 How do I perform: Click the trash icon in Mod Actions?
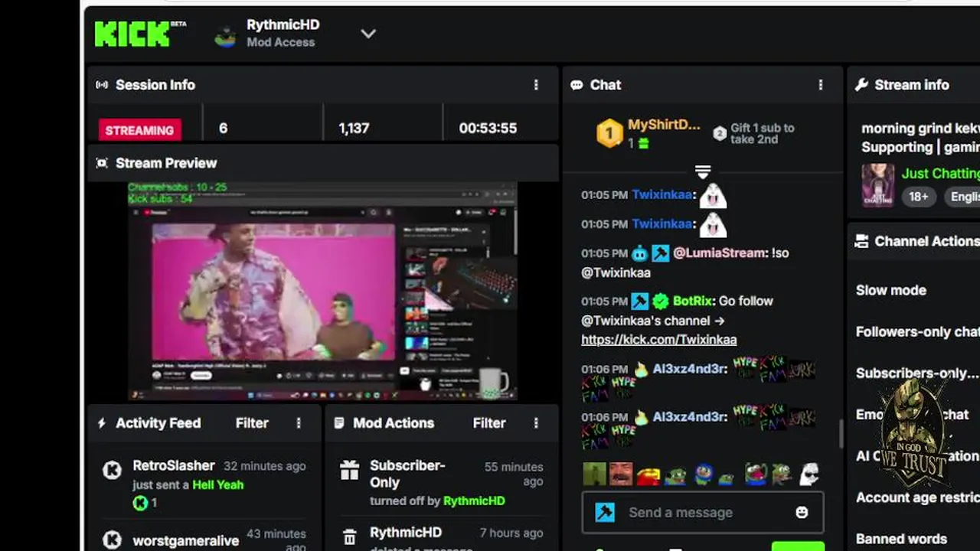350,537
